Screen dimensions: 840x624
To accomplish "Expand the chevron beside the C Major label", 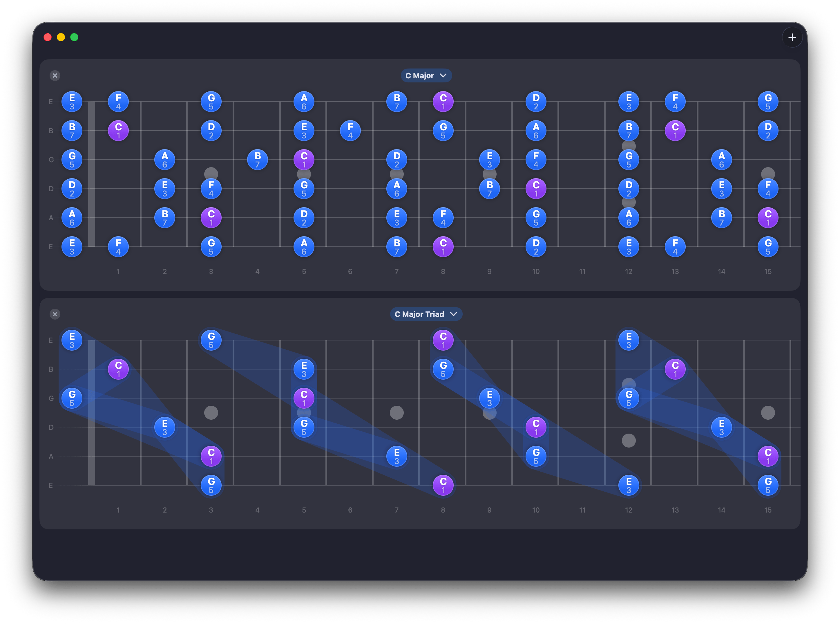I will (443, 75).
